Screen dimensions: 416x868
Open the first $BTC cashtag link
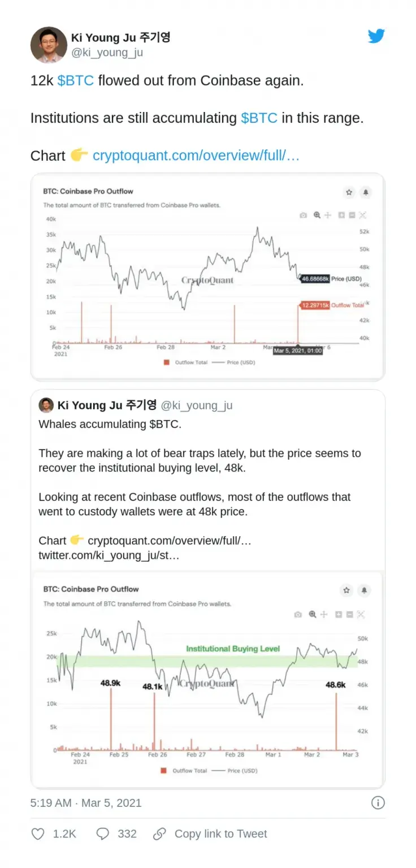tap(76, 80)
